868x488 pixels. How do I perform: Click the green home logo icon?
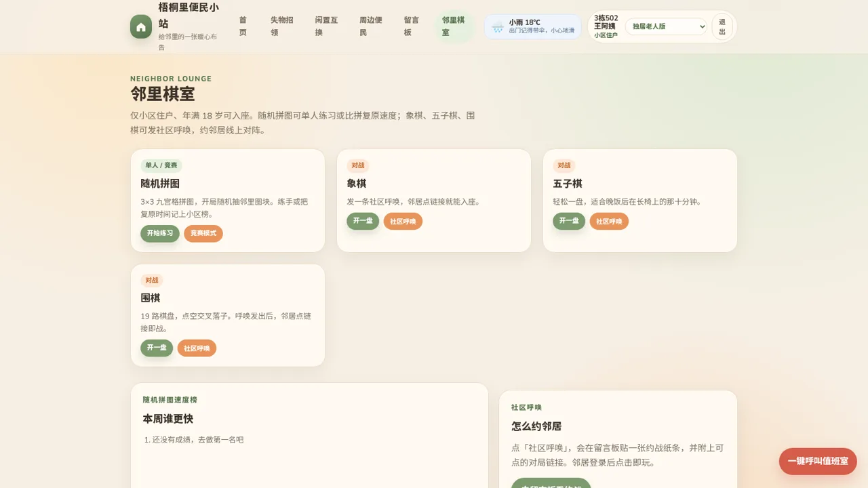point(141,26)
